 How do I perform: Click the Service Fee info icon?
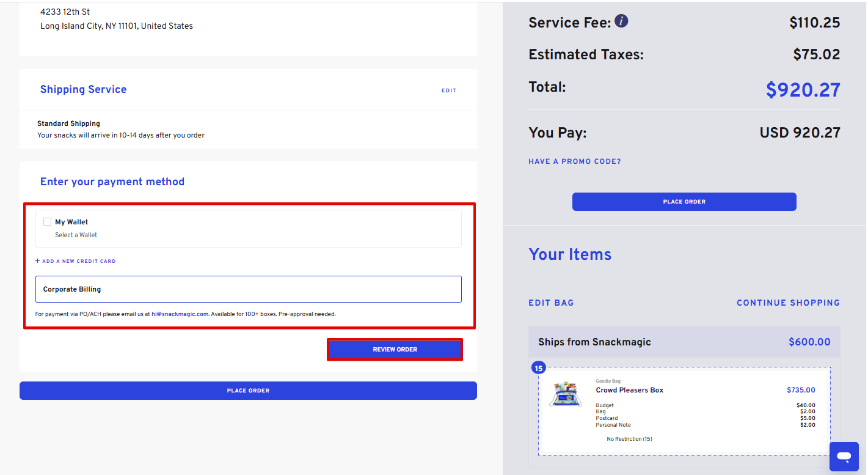621,21
